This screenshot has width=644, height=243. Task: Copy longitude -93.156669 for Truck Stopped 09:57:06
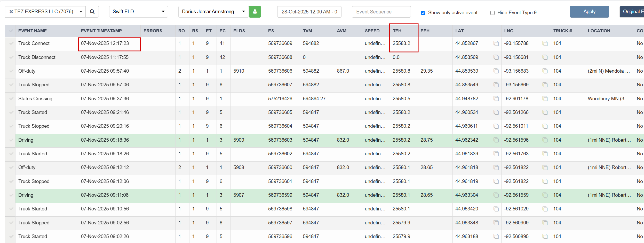(545, 85)
